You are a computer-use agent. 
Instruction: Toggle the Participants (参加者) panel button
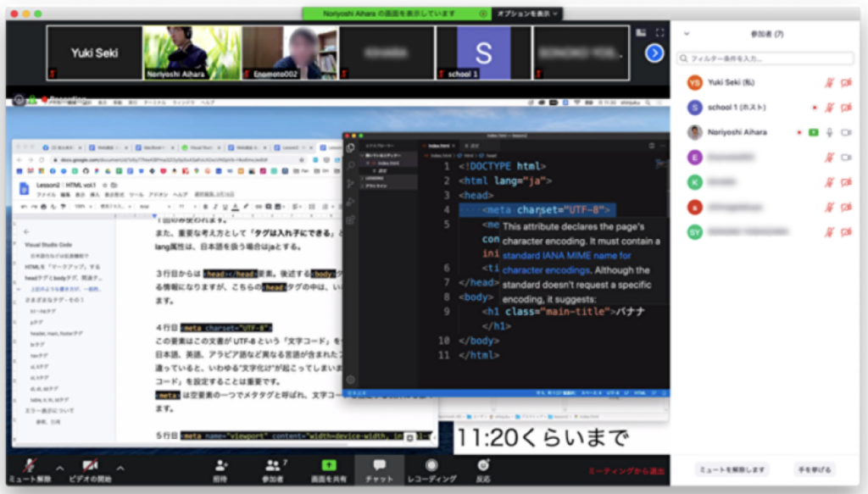272,470
